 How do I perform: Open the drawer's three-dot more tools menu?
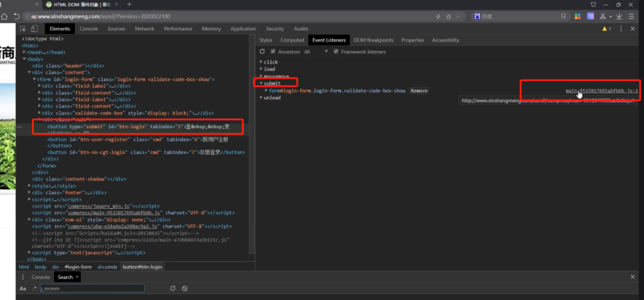[23, 277]
